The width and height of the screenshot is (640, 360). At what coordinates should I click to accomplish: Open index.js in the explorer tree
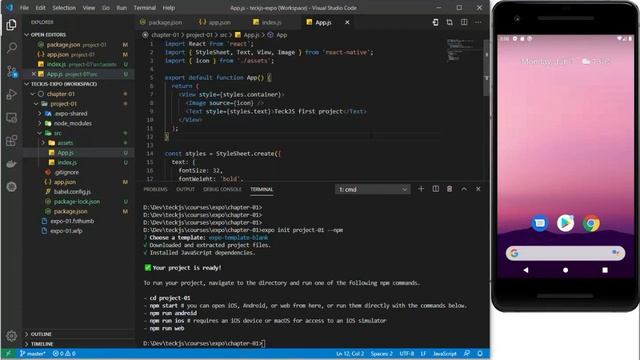point(67,162)
